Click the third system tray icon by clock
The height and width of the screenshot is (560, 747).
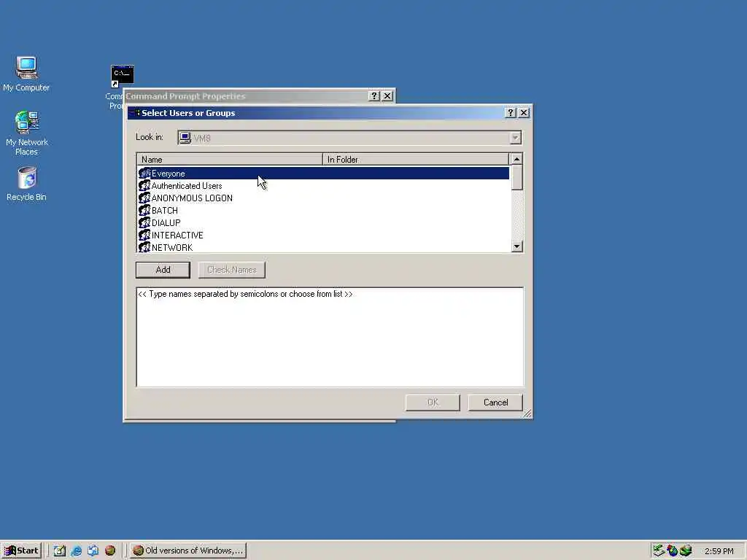click(686, 551)
